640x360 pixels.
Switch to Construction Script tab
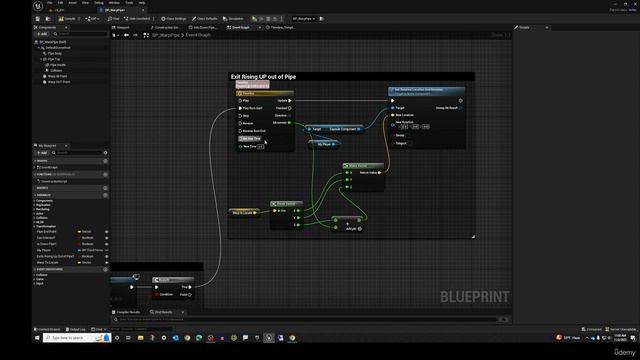pyautogui.click(x=165, y=27)
